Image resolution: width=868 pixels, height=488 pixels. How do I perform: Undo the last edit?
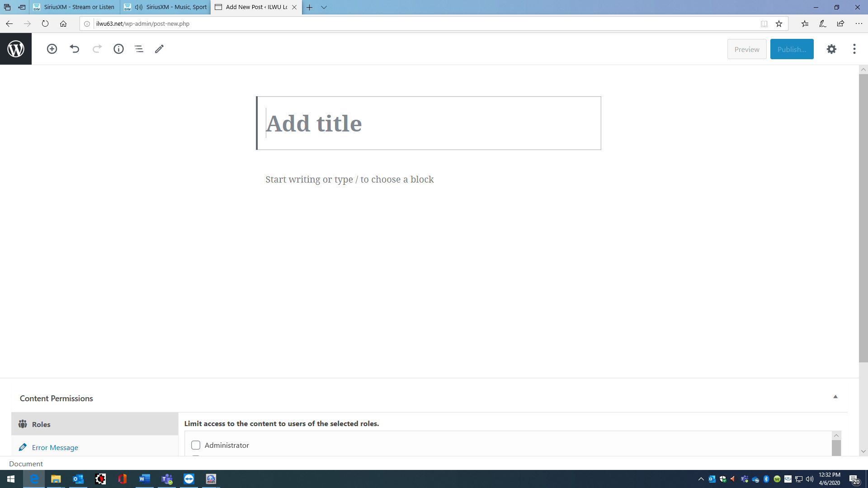point(75,49)
